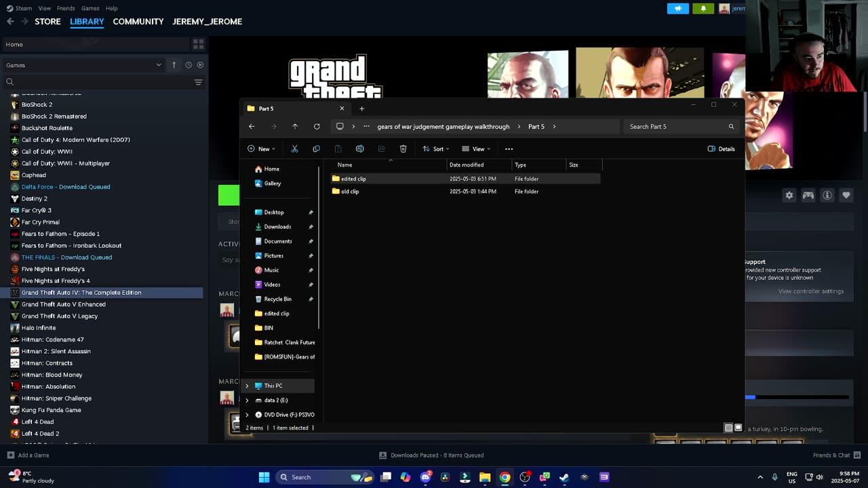Open game settings gear on GTA IV page
868x488 pixels.
(x=789, y=195)
